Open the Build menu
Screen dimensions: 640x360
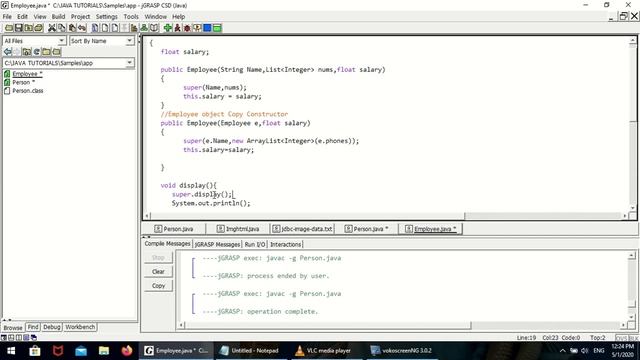[x=58, y=17]
